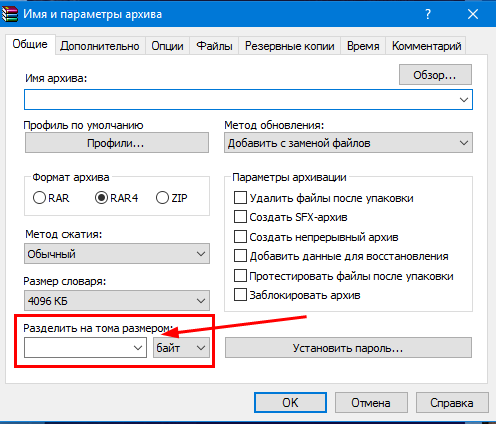This screenshot has height=424, width=496.
Task: Click the WinRAR books icon in title bar
Action: coord(10,14)
